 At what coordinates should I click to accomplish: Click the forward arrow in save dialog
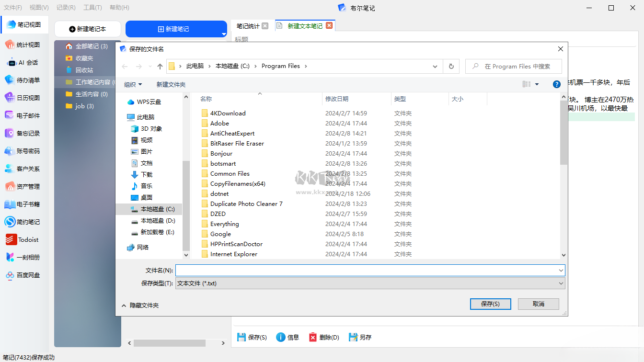(x=139, y=67)
